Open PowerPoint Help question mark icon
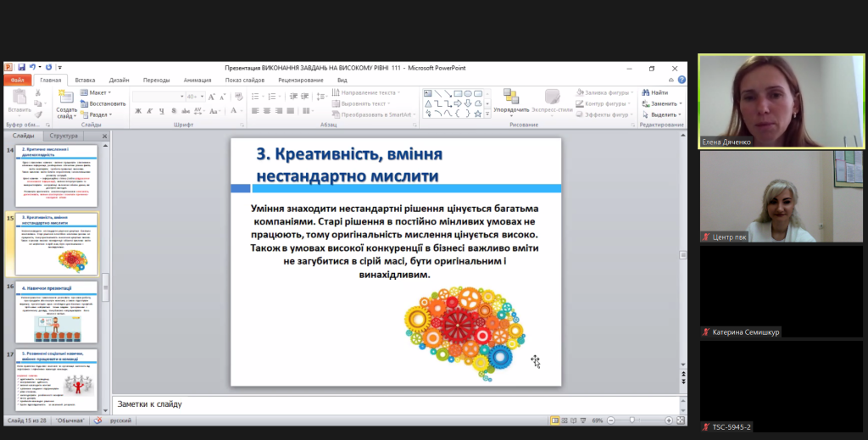868x440 pixels. point(682,80)
